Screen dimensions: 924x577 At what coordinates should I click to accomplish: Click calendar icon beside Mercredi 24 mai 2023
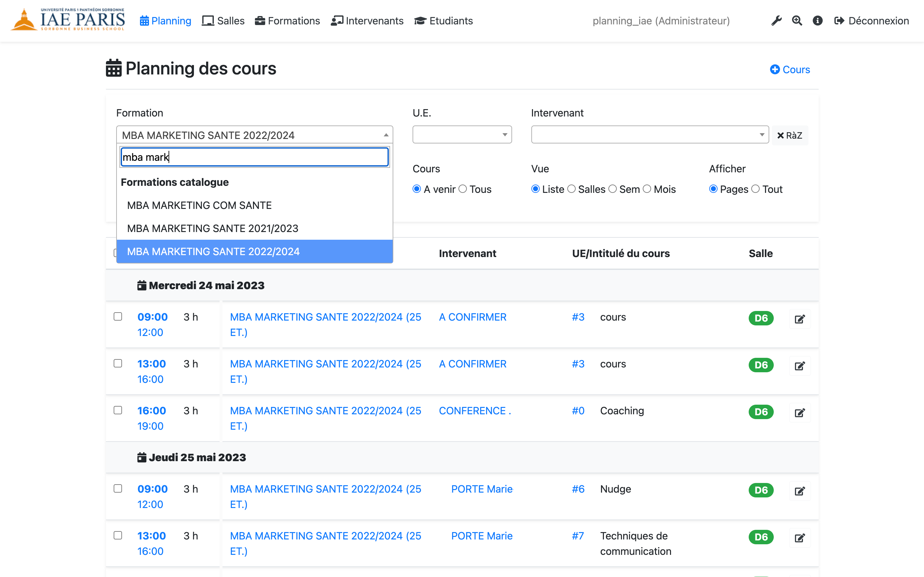click(x=142, y=285)
